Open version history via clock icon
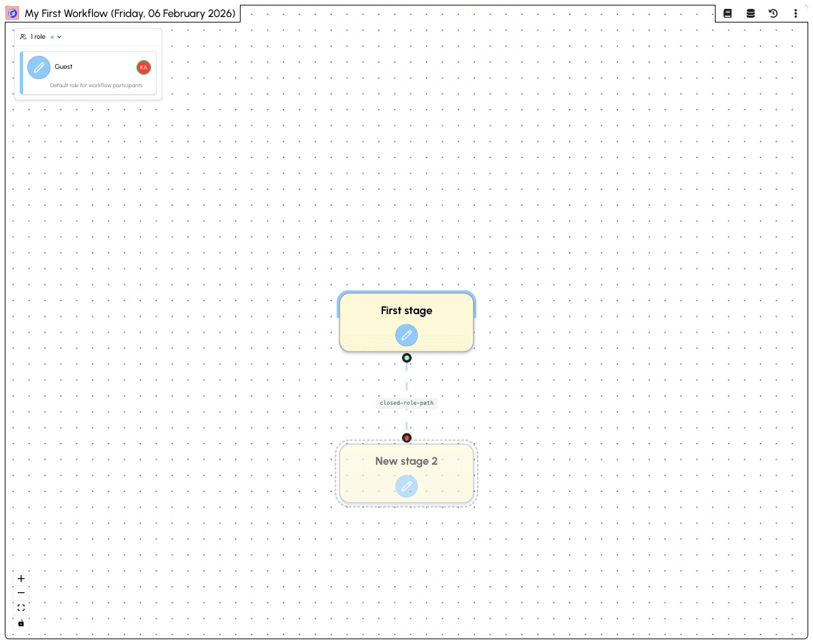Screen dimensions: 813x644 point(773,13)
